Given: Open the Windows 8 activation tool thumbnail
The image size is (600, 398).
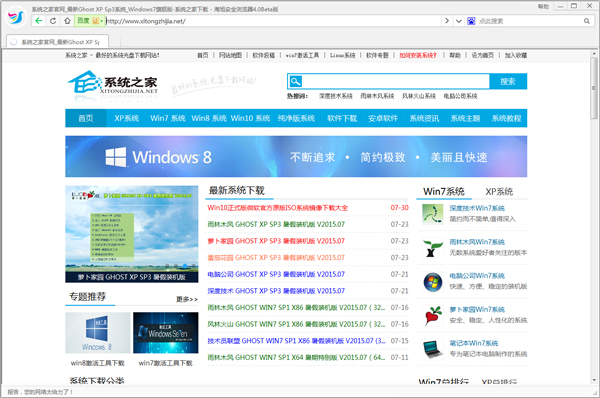Looking at the screenshot, I should (x=98, y=333).
